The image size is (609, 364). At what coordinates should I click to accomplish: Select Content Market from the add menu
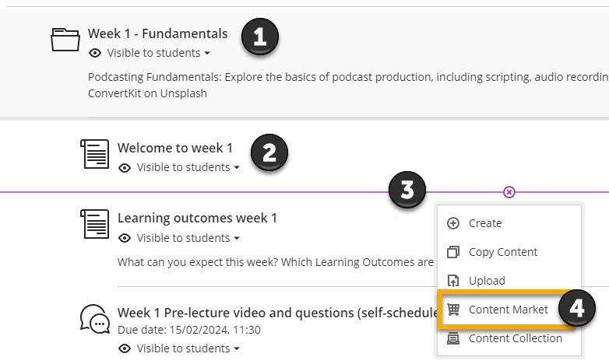point(508,310)
